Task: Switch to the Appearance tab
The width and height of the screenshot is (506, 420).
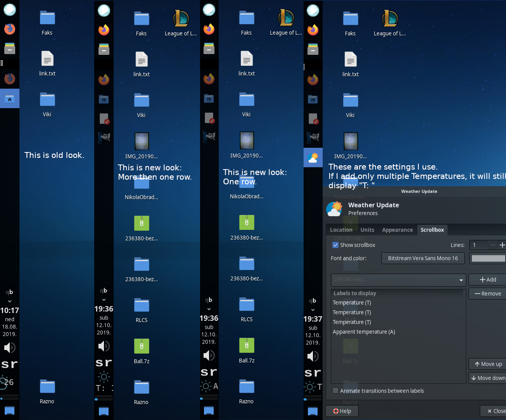Action: [397, 230]
